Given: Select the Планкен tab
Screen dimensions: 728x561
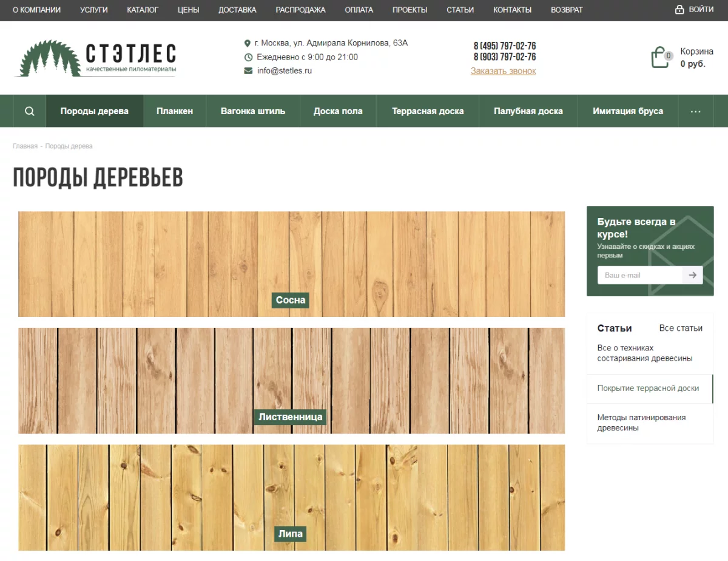Looking at the screenshot, I should point(175,111).
